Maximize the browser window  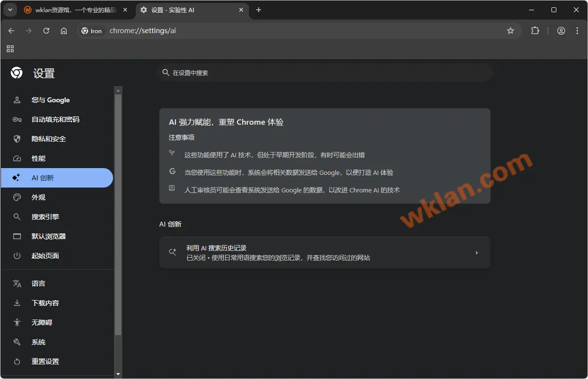554,10
